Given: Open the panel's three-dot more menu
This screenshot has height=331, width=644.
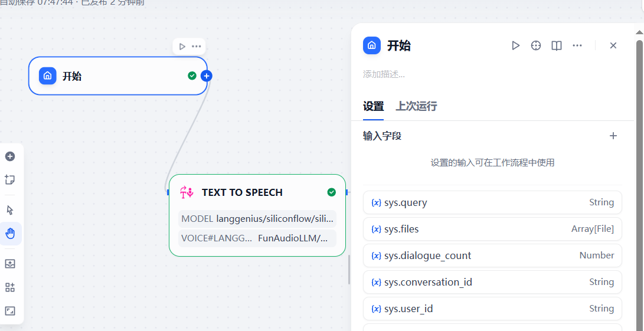Looking at the screenshot, I should point(577,45).
